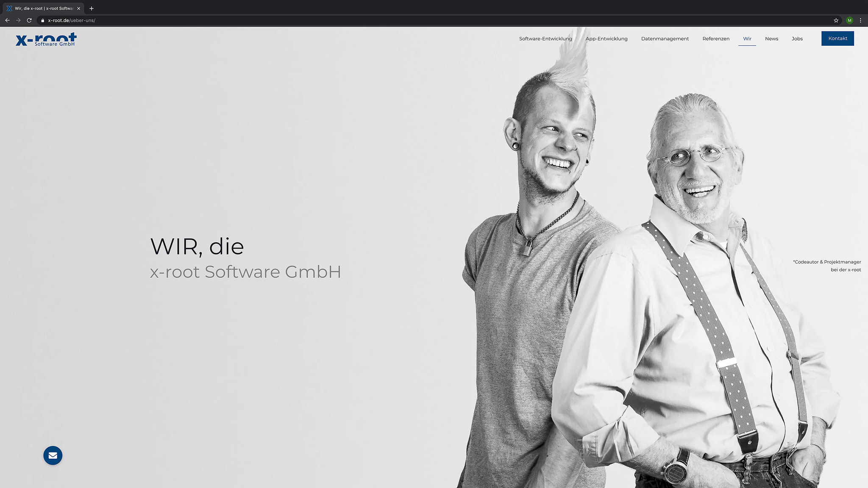Click the blue Kontakt button
Viewport: 868px width, 488px height.
(x=837, y=39)
